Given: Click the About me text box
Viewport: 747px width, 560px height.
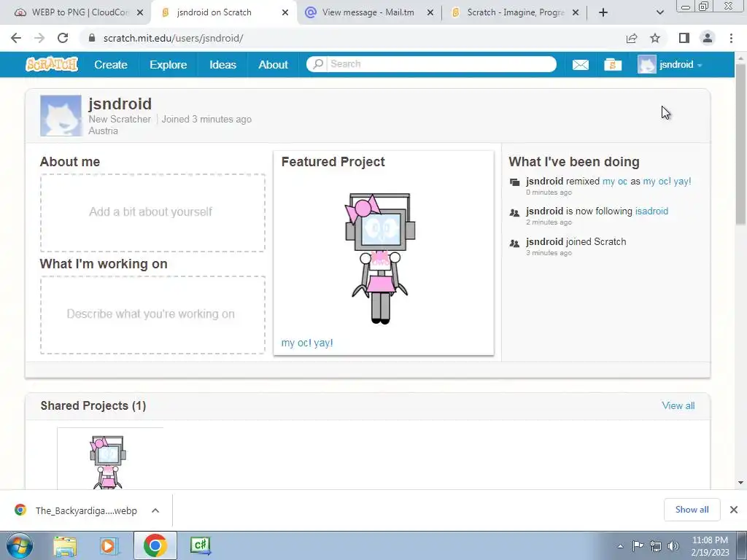Looking at the screenshot, I should [x=153, y=212].
